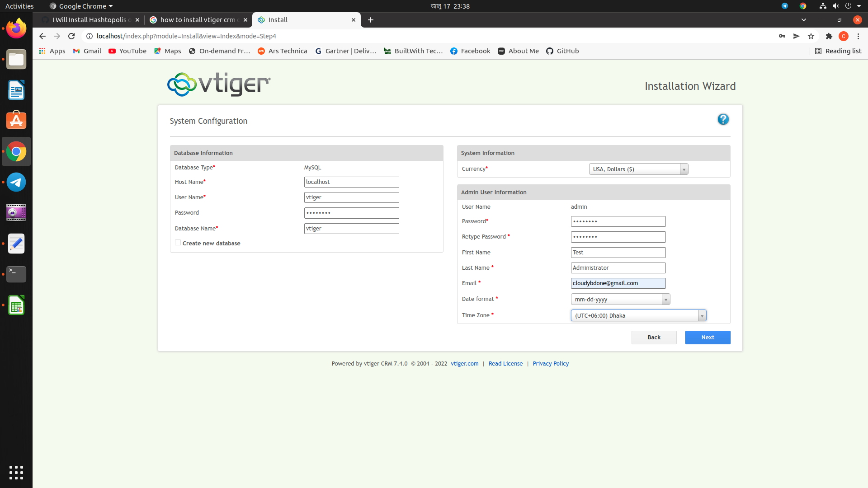
Task: Bookmark this page with star icon
Action: pos(811,36)
